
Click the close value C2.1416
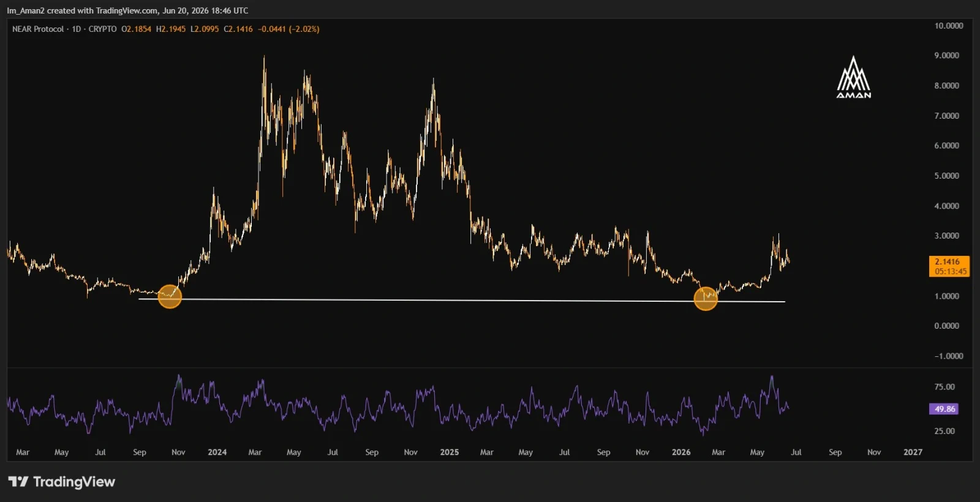[238, 29]
